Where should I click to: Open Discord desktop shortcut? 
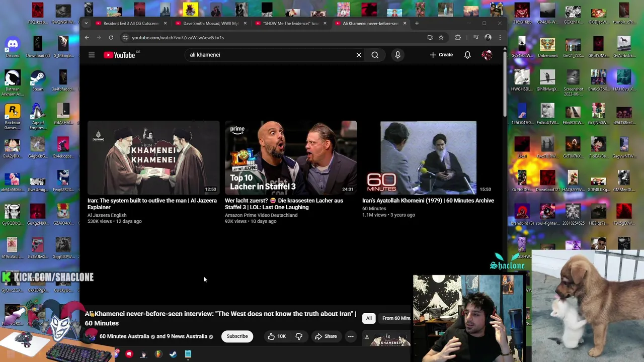point(13,47)
